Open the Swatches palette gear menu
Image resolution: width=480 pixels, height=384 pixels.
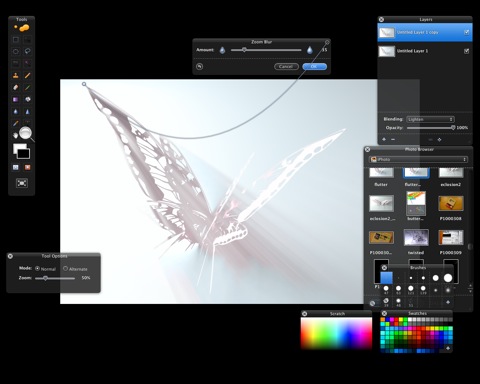click(x=448, y=348)
